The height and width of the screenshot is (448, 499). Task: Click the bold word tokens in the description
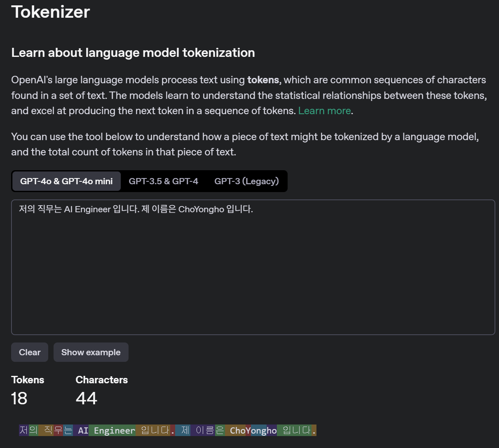263,80
